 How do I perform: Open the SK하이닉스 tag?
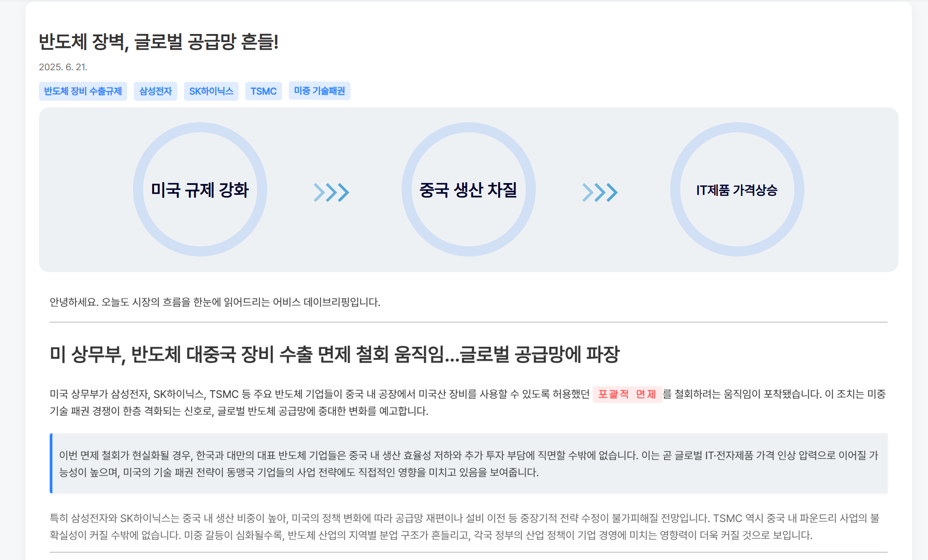[211, 91]
